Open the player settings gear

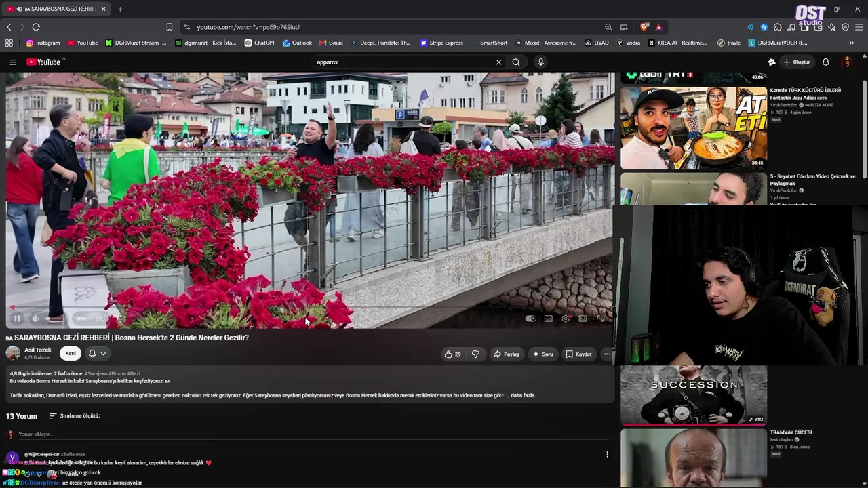point(566,319)
